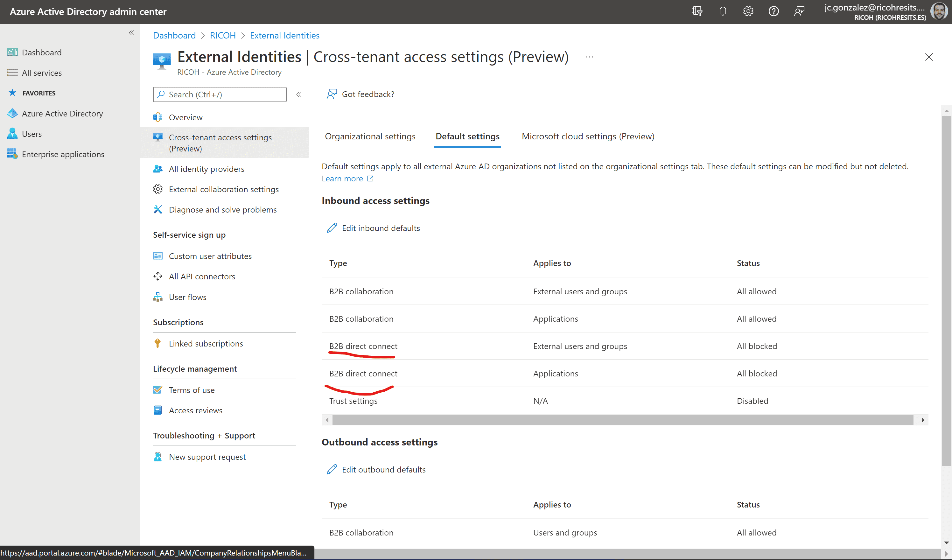Switch to Organizational settings tab

pyautogui.click(x=370, y=136)
